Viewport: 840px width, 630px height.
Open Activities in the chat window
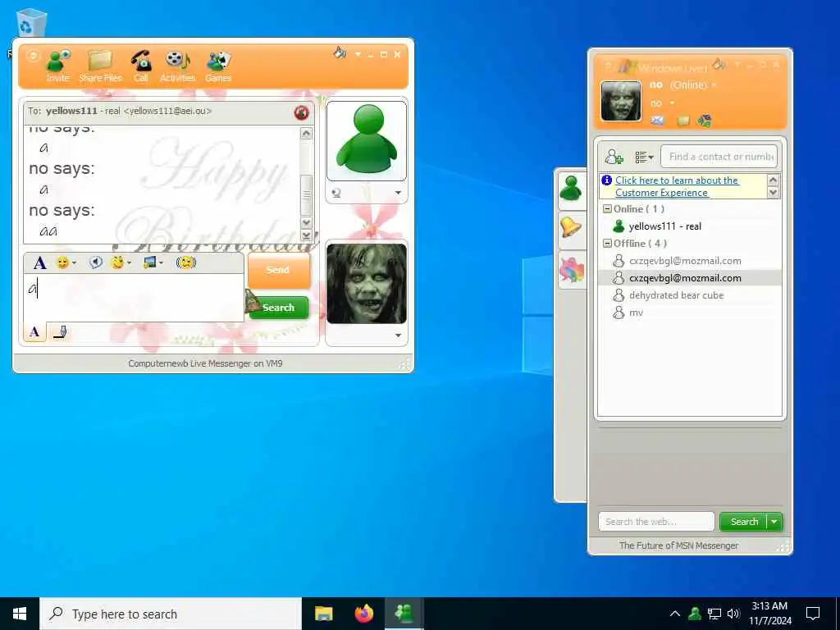(178, 61)
